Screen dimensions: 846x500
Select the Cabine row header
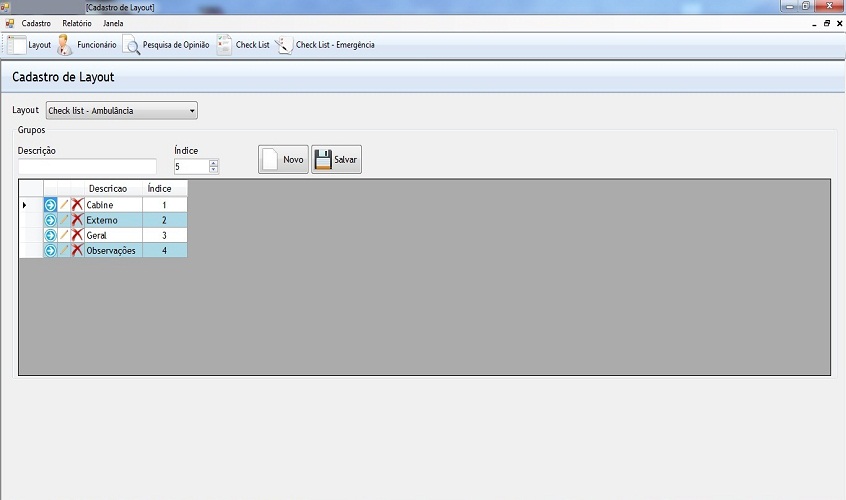[31, 205]
